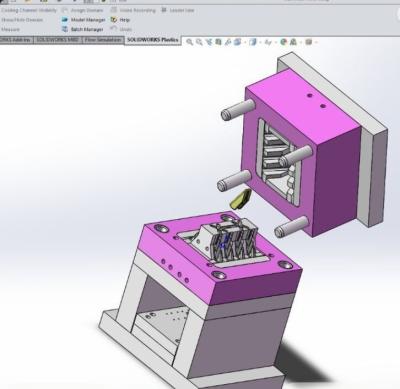Switch to the SOLIDWORKS Add-Ins tab
This screenshot has height=389, width=400.
[x=16, y=40]
